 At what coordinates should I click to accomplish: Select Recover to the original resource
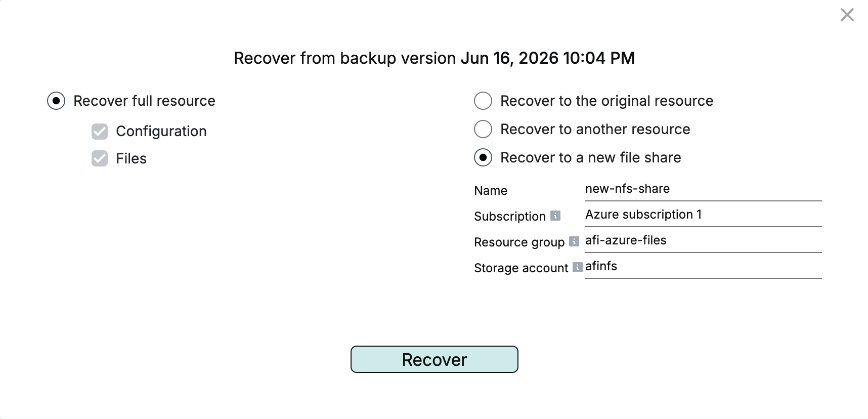tap(483, 101)
